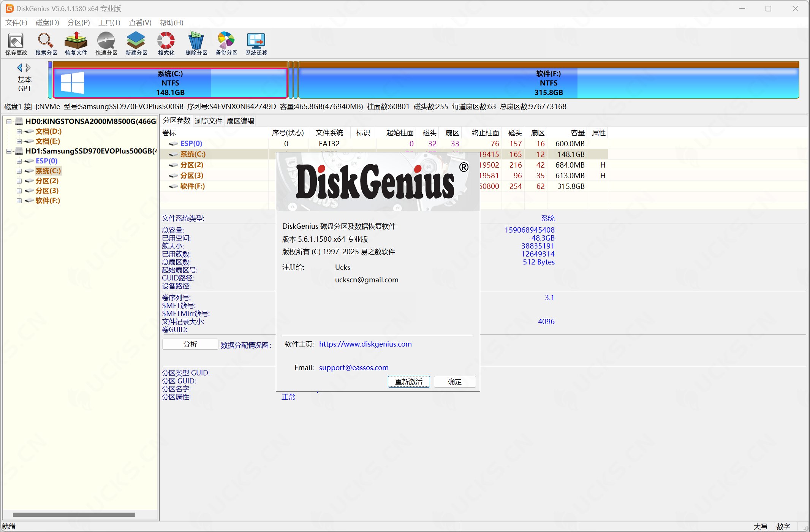Expand the 软件(F:) node in the tree
The width and height of the screenshot is (810, 532).
tap(19, 201)
